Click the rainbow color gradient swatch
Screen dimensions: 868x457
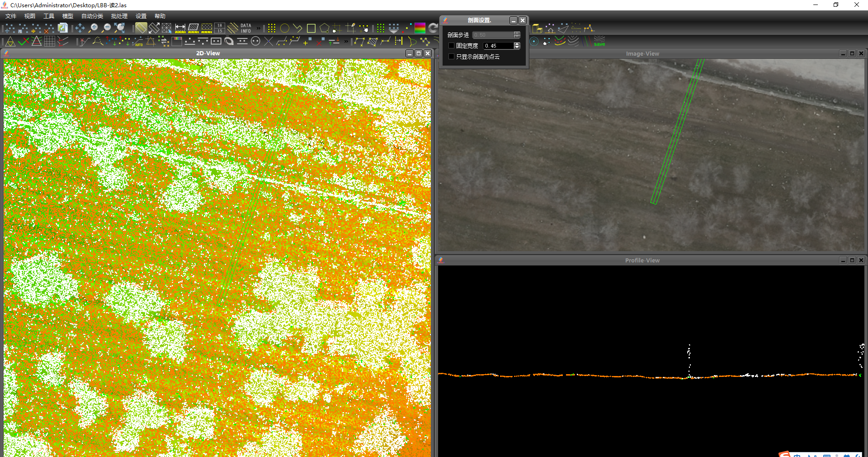click(x=420, y=28)
